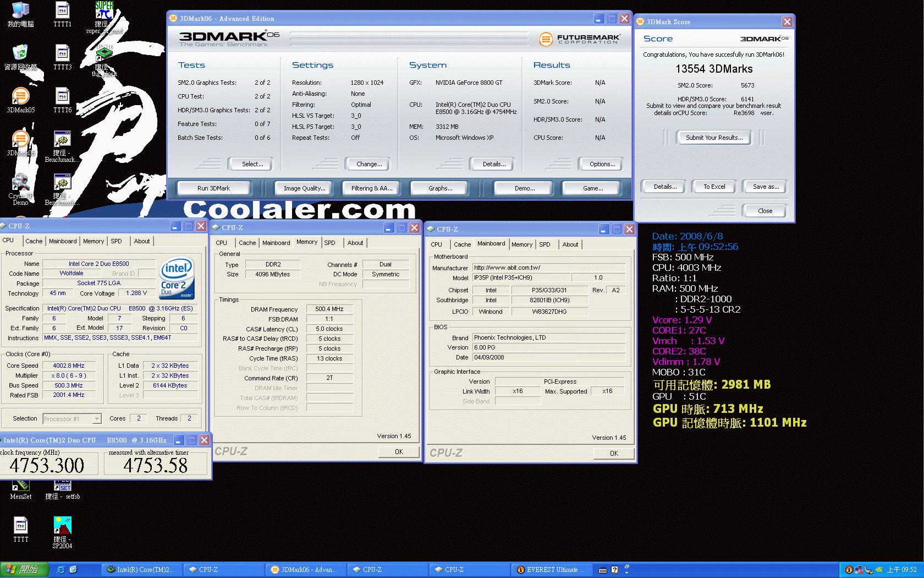Click To Excel button
924x578 pixels.
click(x=714, y=187)
